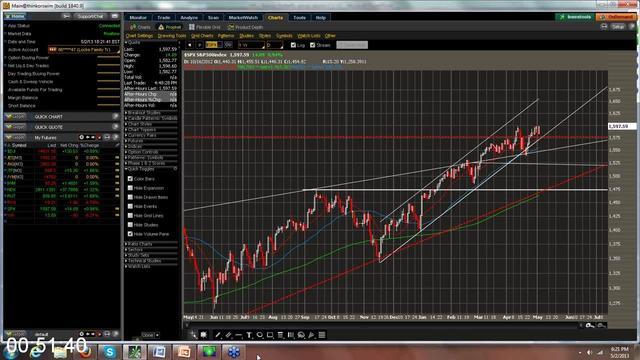Image resolution: width=640 pixels, height=360 pixels.
Task: Select the text annotation tool
Action: (249, 335)
